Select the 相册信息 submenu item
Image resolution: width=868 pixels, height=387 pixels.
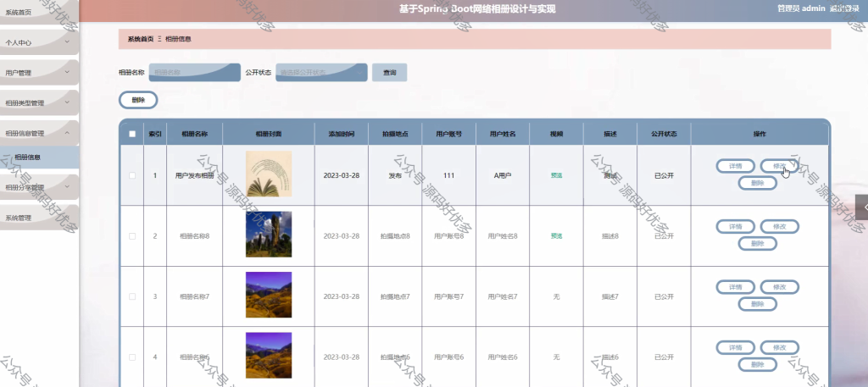[x=39, y=158]
